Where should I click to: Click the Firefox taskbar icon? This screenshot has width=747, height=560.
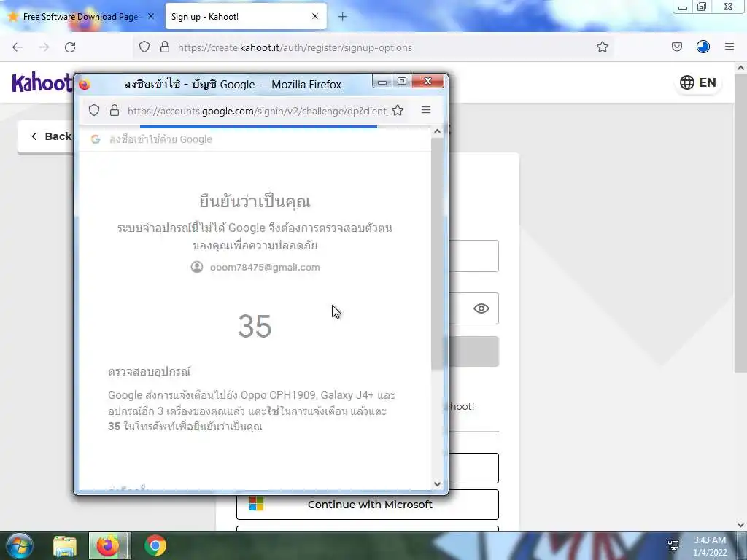108,545
